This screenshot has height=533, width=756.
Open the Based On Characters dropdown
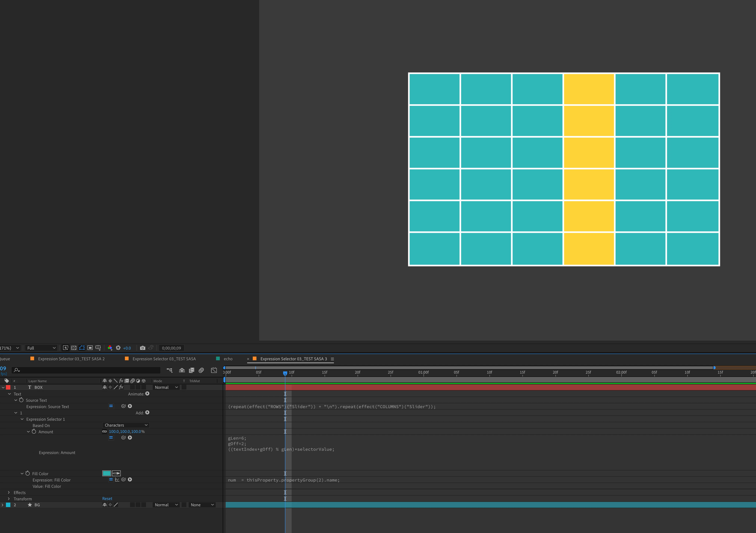126,425
